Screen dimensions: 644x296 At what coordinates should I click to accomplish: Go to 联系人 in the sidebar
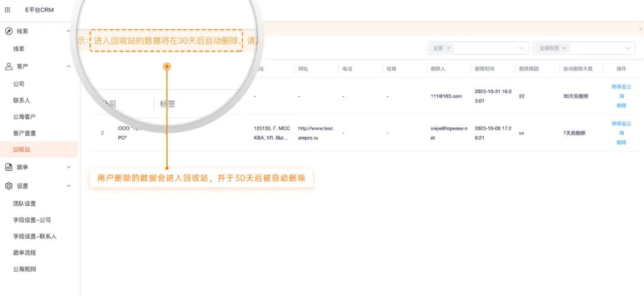(x=21, y=100)
